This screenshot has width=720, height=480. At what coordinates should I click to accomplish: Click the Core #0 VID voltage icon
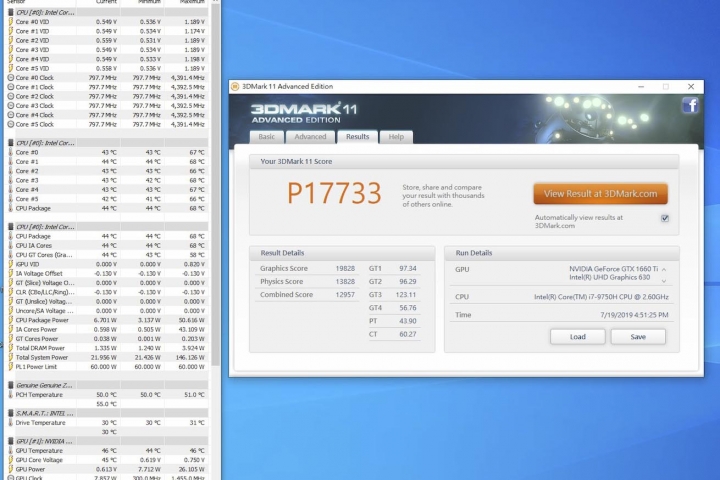click(11, 22)
